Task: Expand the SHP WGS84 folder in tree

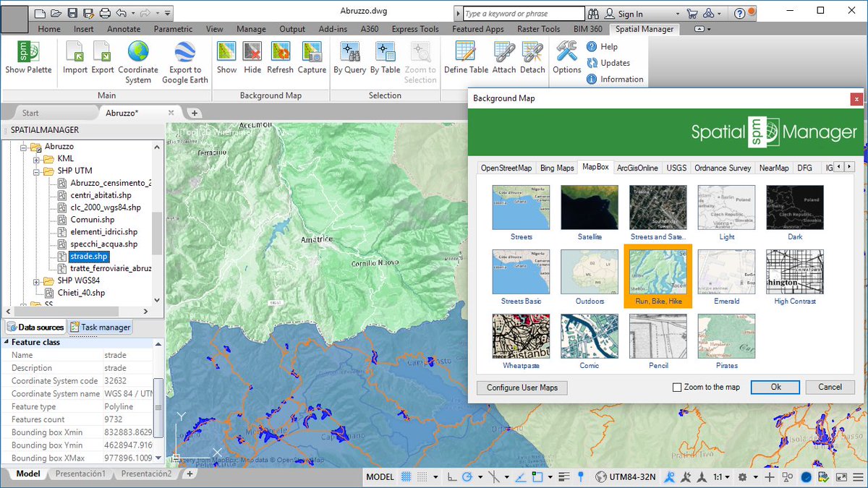Action: pyautogui.click(x=36, y=281)
